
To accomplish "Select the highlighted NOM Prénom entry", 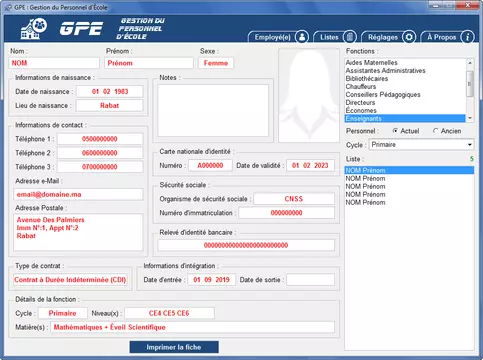I will pos(409,170).
